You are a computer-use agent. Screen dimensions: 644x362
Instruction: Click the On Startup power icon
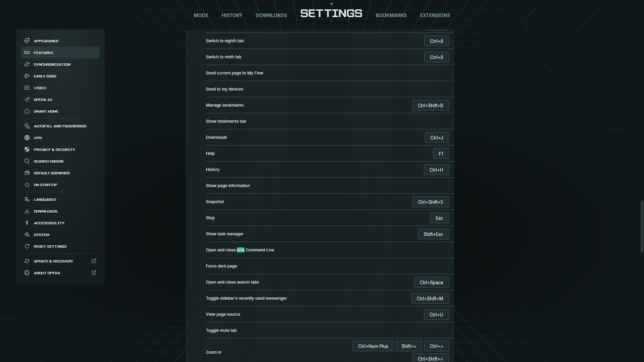27,185
